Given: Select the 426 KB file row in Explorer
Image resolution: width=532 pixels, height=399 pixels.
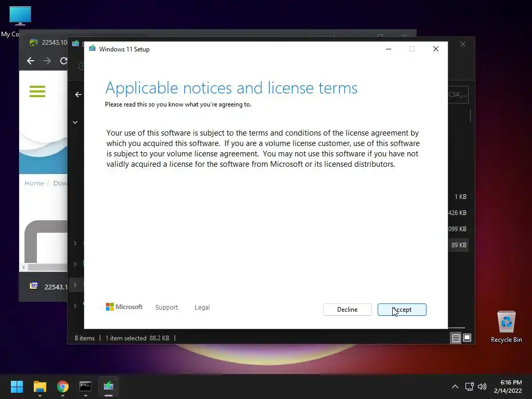Looking at the screenshot, I should tap(458, 212).
